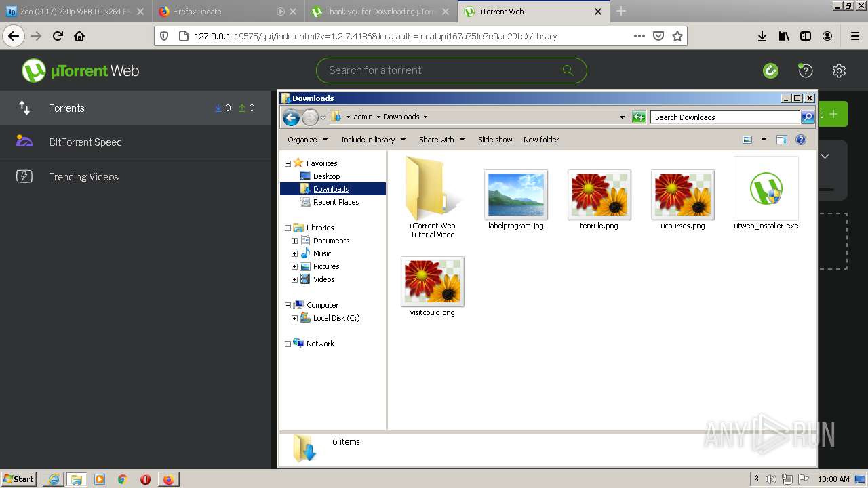Expand the Music library node
This screenshot has width=868, height=488.
point(294,253)
